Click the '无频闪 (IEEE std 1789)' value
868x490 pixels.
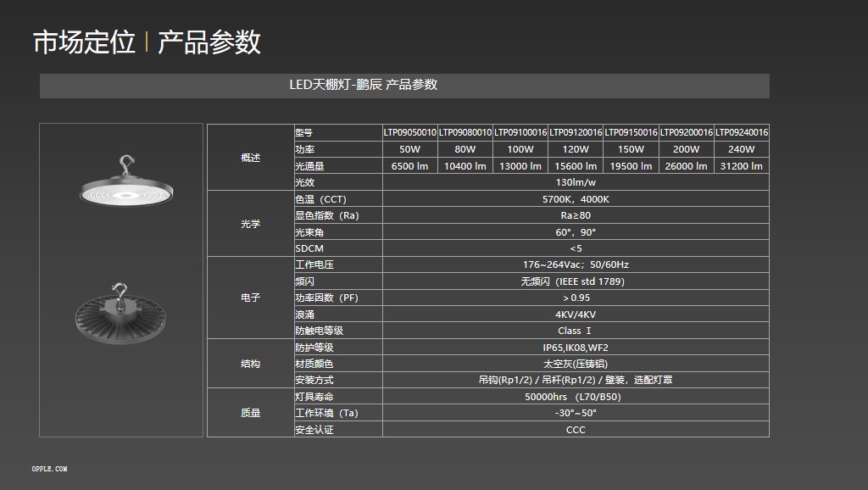pyautogui.click(x=572, y=281)
